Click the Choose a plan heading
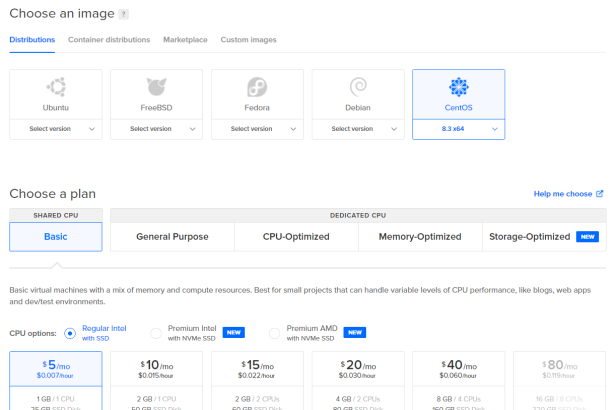This screenshot has width=615, height=410. [x=53, y=194]
